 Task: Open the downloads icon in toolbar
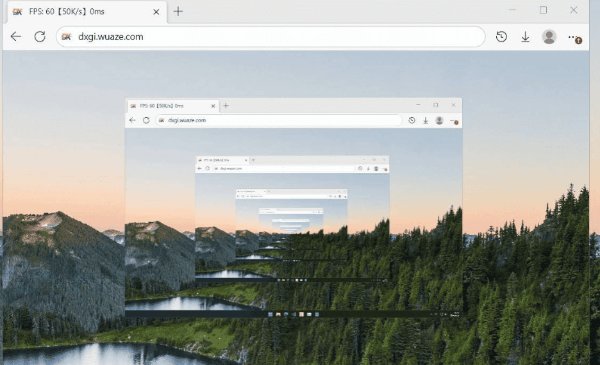525,37
